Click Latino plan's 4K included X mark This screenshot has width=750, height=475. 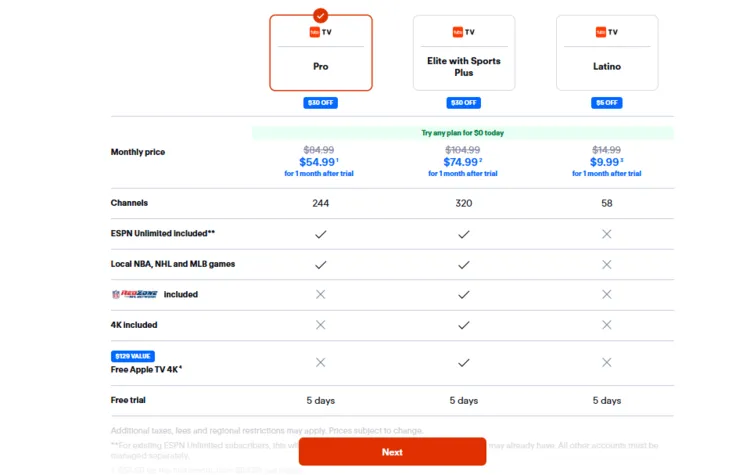click(607, 325)
